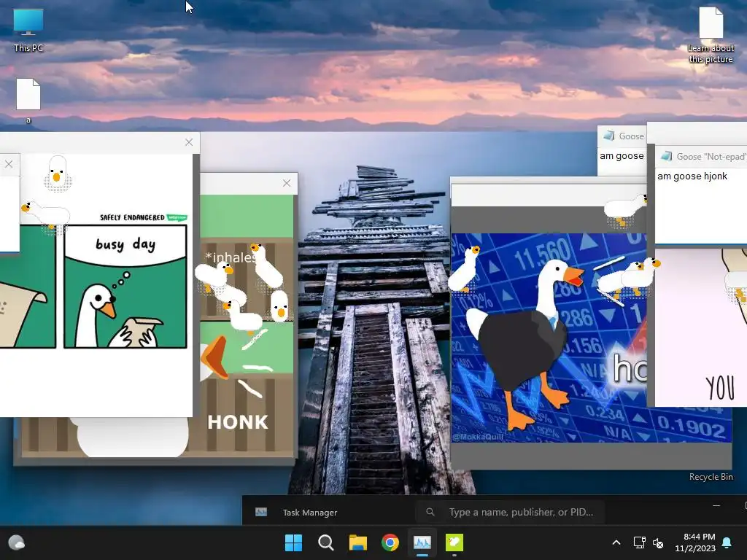The image size is (747, 560).
Task: Click the "am goose hjonk" text in Not-epad
Action: [x=692, y=176]
